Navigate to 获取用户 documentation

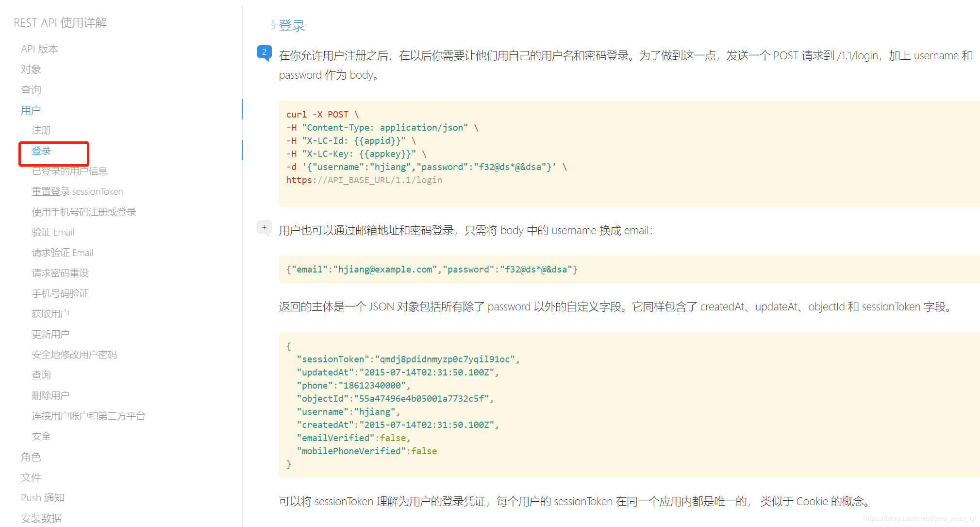50,314
